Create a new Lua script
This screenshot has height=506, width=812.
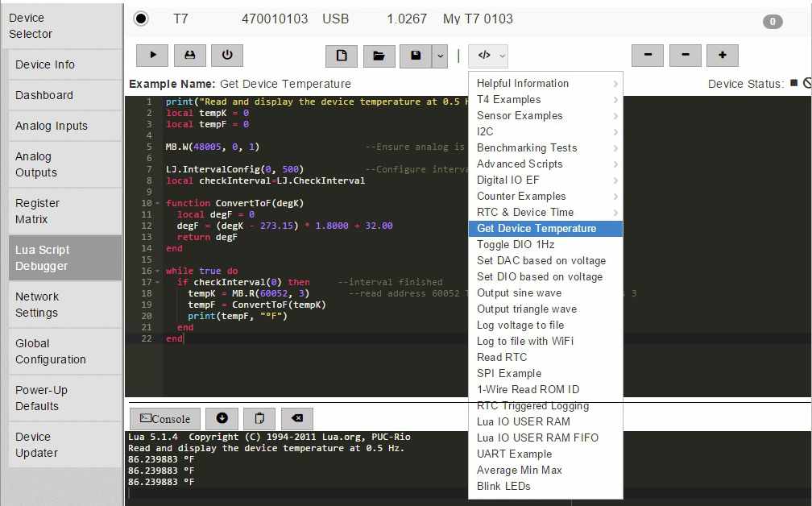[341, 56]
